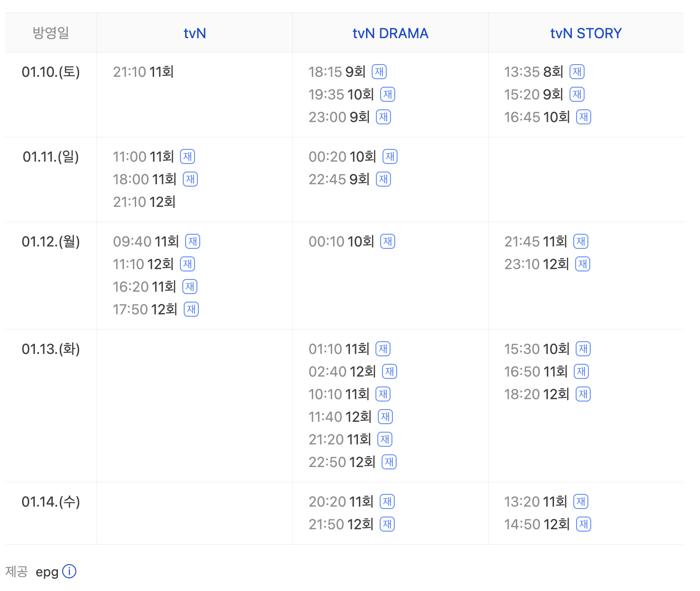Click rerun badge beside 20:20 11회
700x591 pixels.
[x=387, y=501]
